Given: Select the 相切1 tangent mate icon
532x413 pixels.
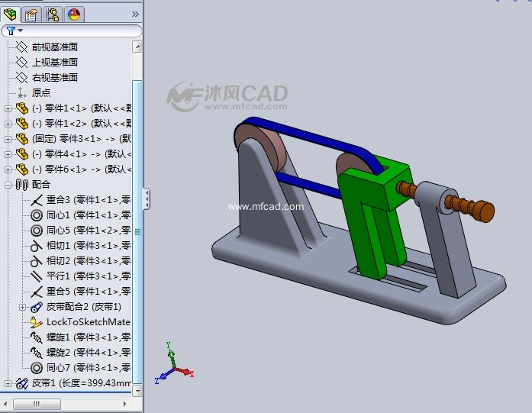Looking at the screenshot, I should pyautogui.click(x=36, y=246).
